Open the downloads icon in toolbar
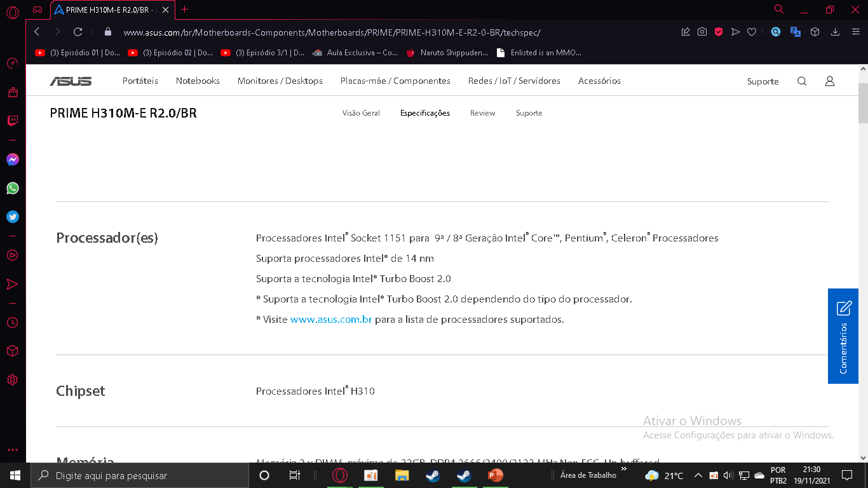 (x=836, y=32)
